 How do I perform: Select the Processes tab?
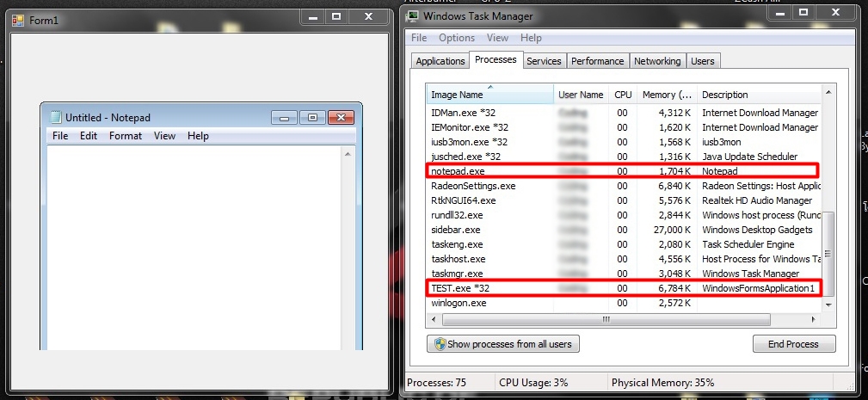[x=496, y=59]
